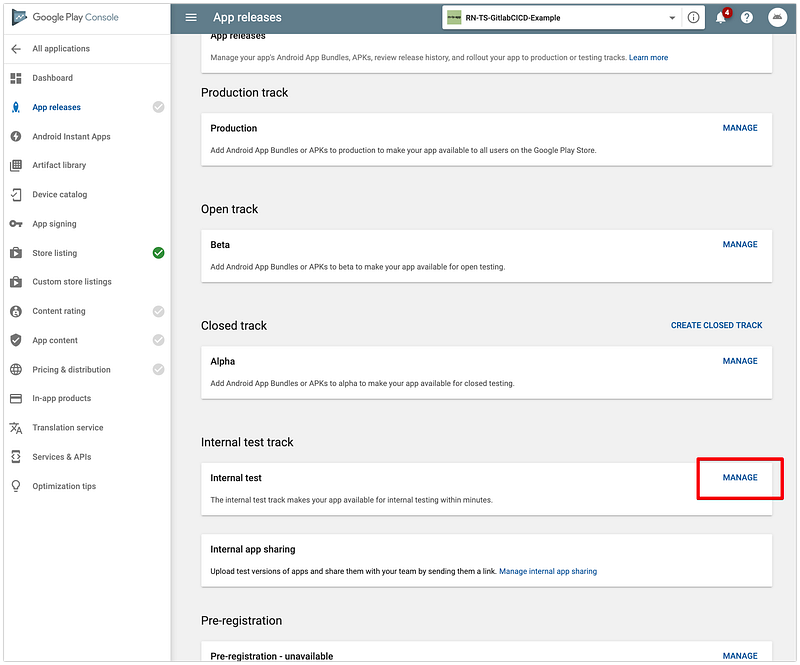
Task: Click the Device catalog icon
Action: click(x=16, y=194)
